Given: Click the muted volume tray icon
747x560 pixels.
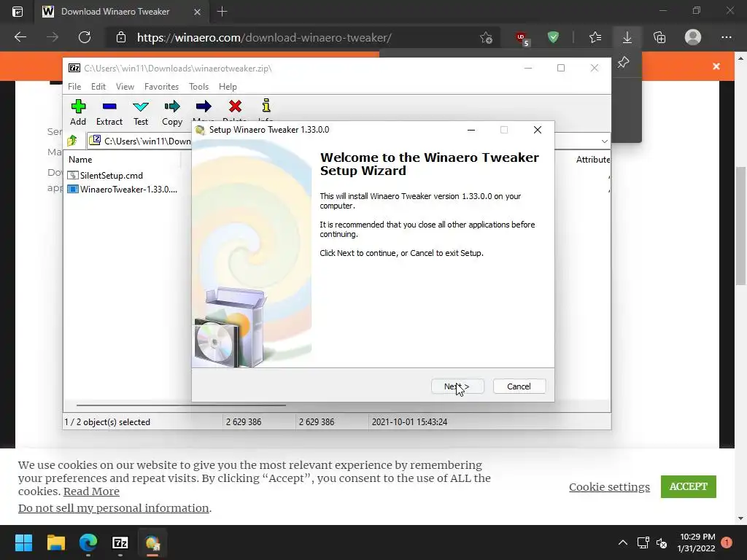Looking at the screenshot, I should point(662,542).
